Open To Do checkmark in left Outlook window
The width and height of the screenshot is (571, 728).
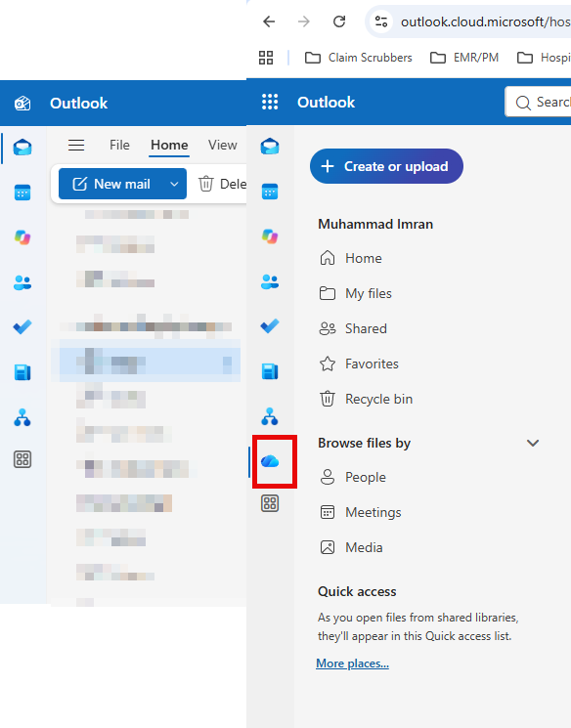click(22, 326)
